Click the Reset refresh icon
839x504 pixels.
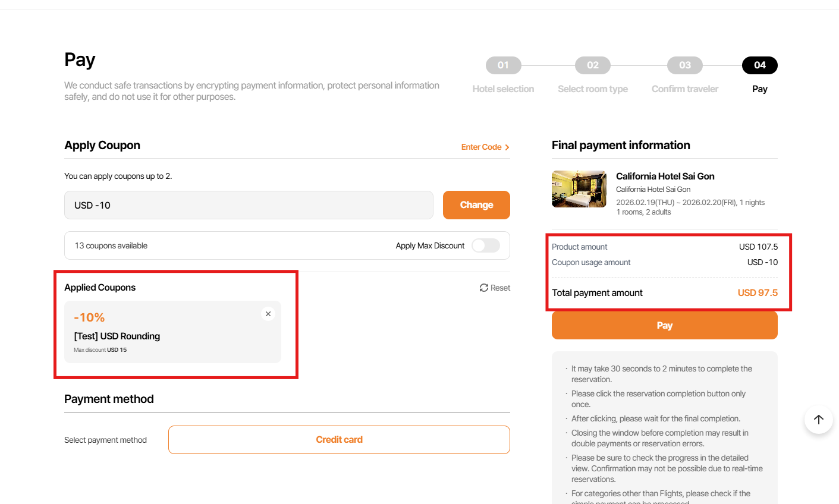tap(484, 288)
